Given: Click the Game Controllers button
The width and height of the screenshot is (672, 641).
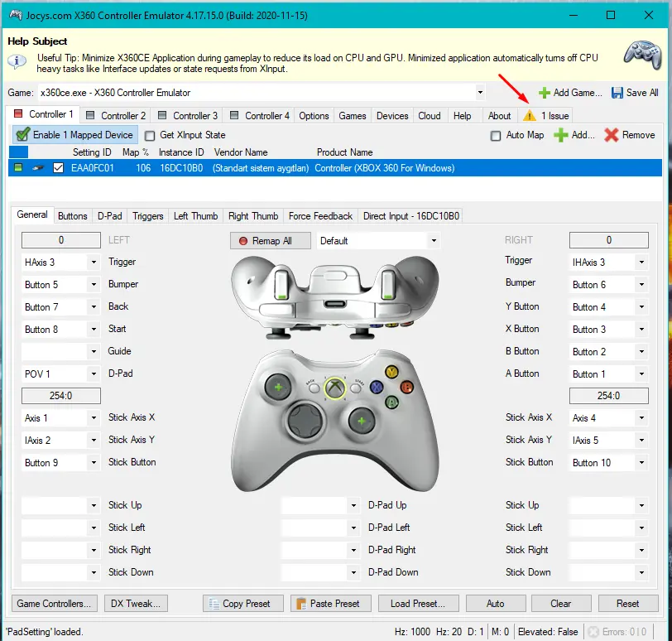Looking at the screenshot, I should click(x=54, y=603).
